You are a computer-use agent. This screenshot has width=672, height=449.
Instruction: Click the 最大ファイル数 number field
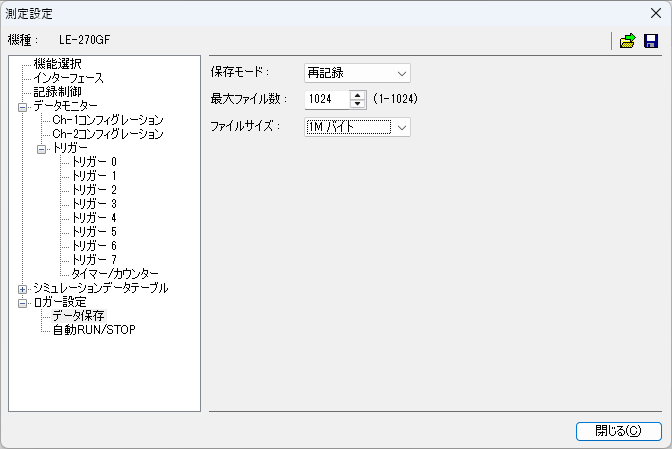pos(326,100)
